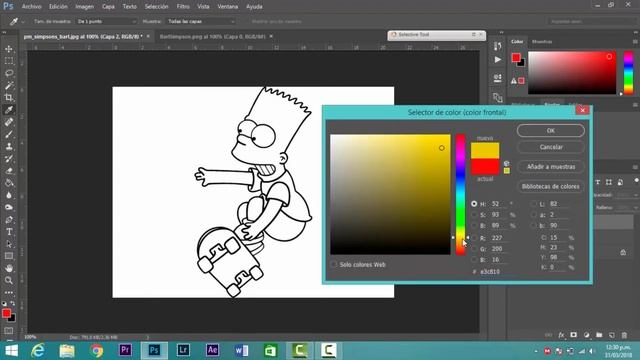The height and width of the screenshot is (360, 640).
Task: Select the S saturation radio button
Action: (474, 215)
